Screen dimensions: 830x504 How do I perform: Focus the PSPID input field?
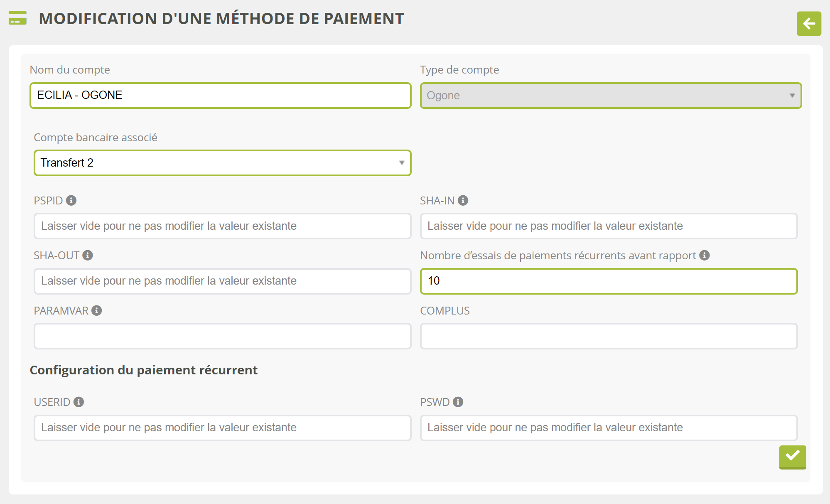point(222,226)
